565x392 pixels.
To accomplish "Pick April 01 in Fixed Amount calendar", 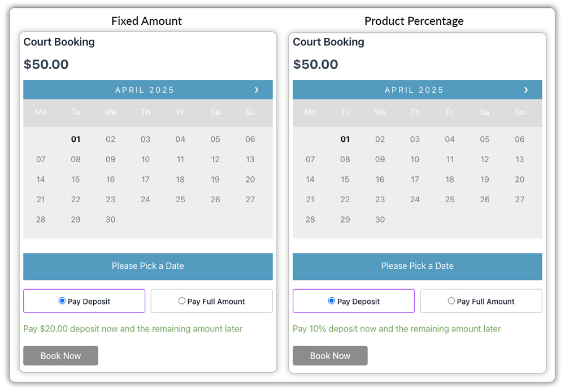I will click(76, 140).
